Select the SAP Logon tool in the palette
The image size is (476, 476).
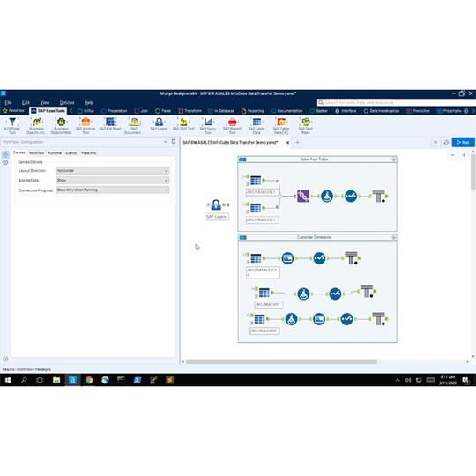point(159,122)
